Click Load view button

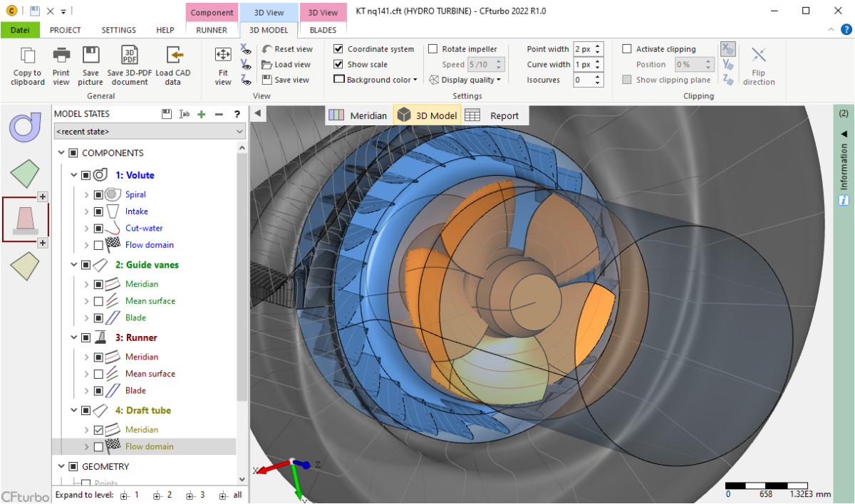pyautogui.click(x=286, y=65)
